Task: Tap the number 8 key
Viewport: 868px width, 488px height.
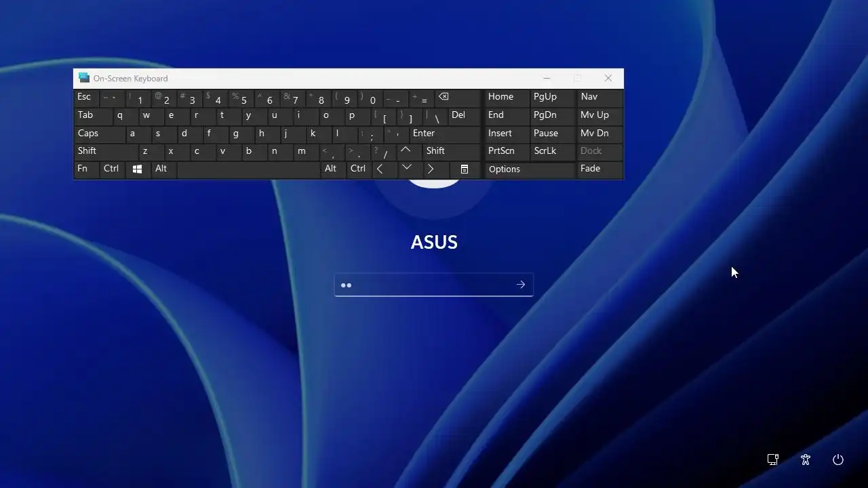Action: click(319, 98)
